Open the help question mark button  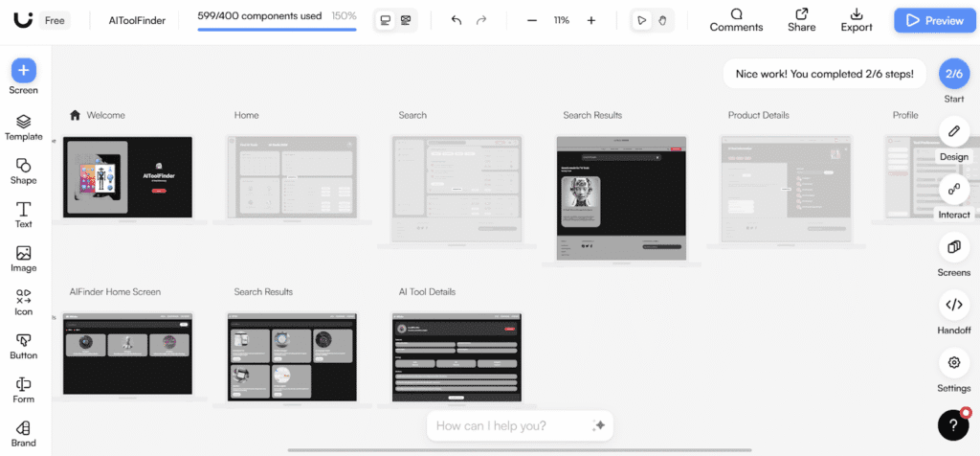tap(953, 424)
